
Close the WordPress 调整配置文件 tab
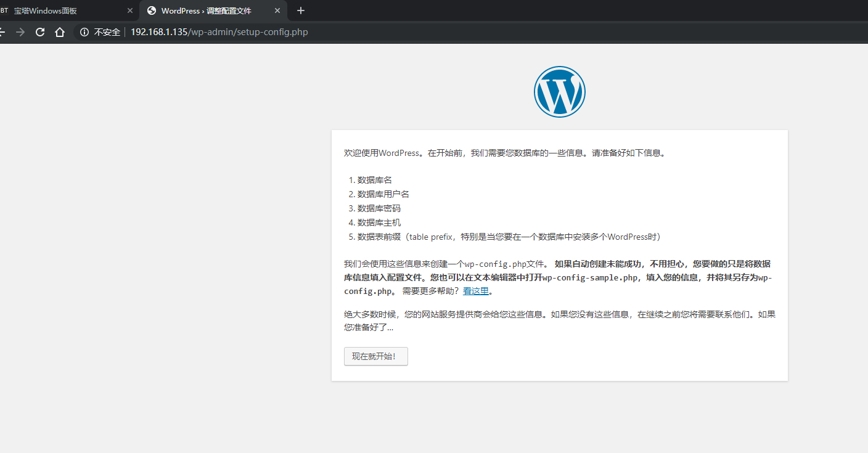click(x=277, y=10)
